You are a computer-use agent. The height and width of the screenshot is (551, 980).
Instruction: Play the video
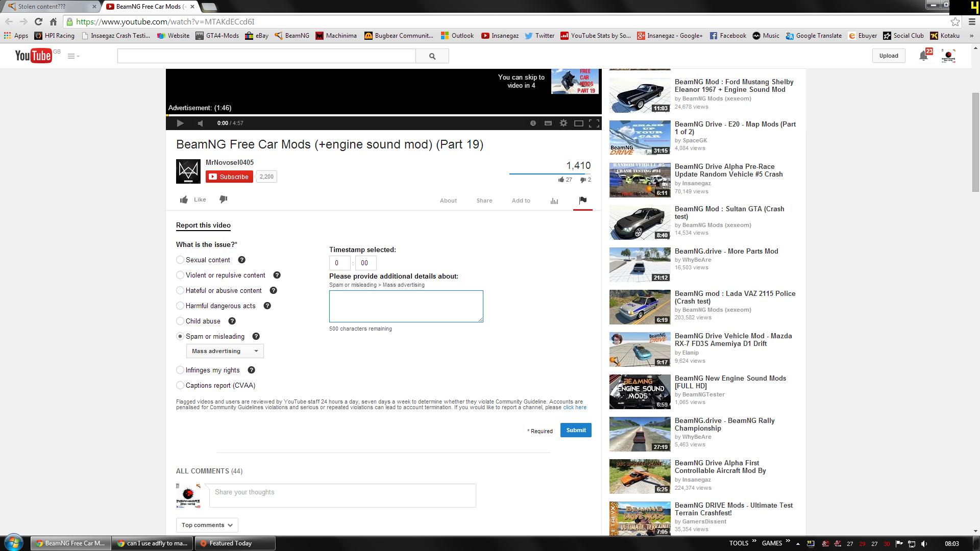click(x=180, y=123)
